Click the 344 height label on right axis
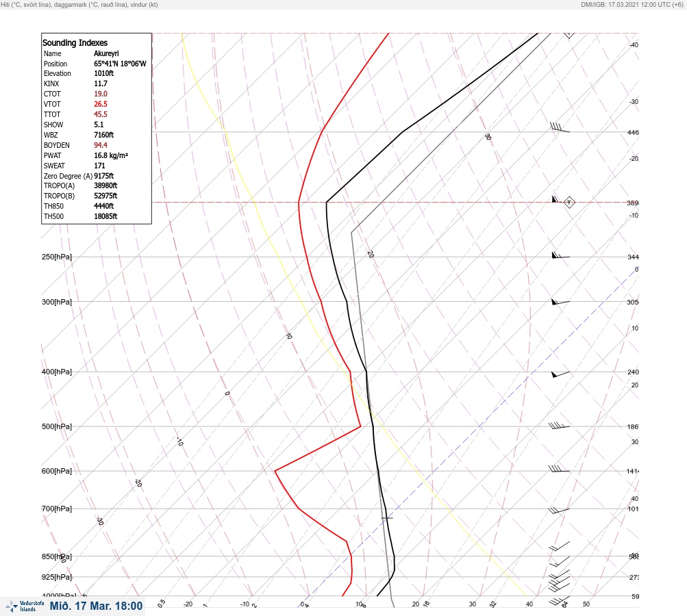 pyautogui.click(x=633, y=257)
